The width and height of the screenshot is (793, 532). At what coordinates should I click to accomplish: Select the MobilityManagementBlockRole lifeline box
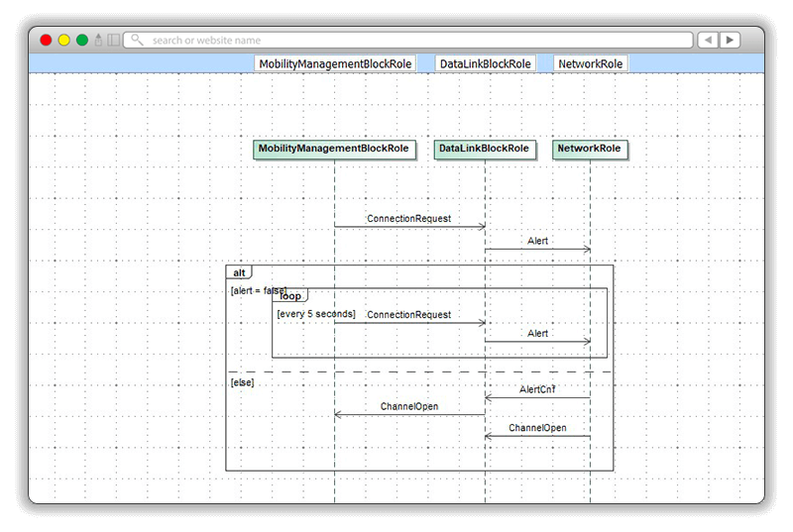coord(334,149)
